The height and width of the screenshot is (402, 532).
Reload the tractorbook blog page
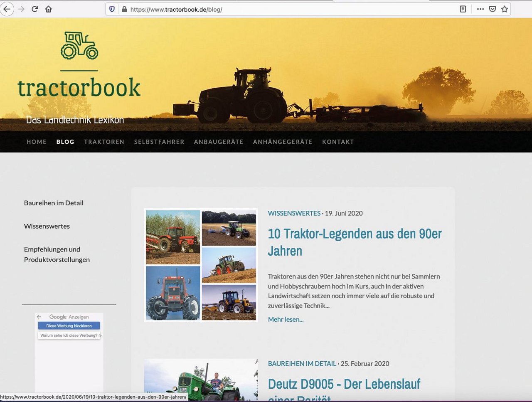[x=35, y=9]
